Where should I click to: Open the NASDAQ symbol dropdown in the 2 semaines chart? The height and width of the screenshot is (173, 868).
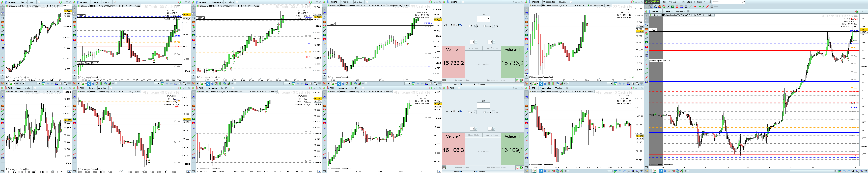point(657,11)
